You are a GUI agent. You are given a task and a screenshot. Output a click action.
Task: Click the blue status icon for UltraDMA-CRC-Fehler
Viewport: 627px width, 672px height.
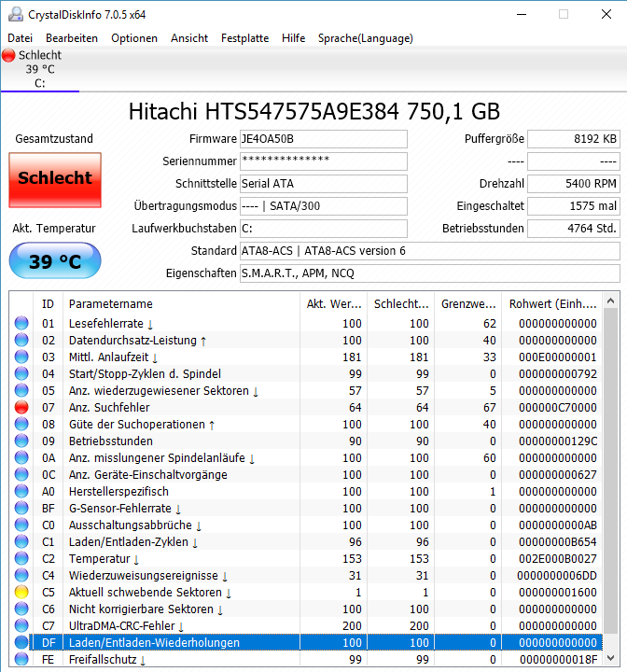coord(21,625)
